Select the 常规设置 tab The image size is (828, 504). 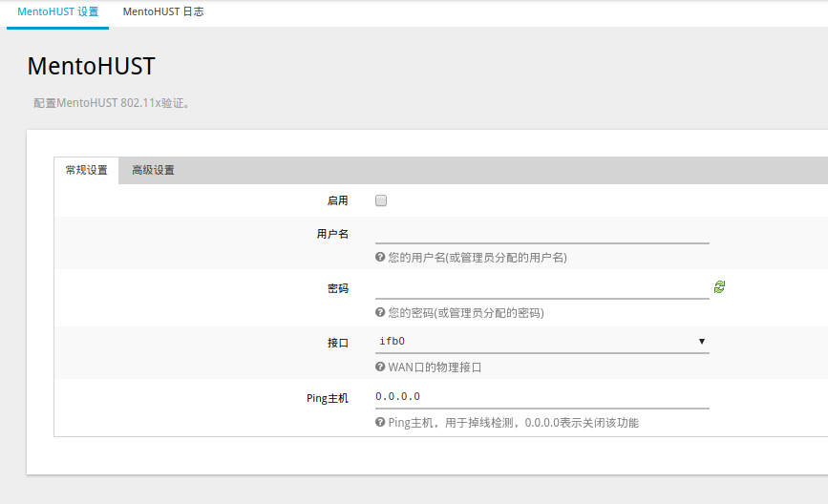[x=87, y=170]
